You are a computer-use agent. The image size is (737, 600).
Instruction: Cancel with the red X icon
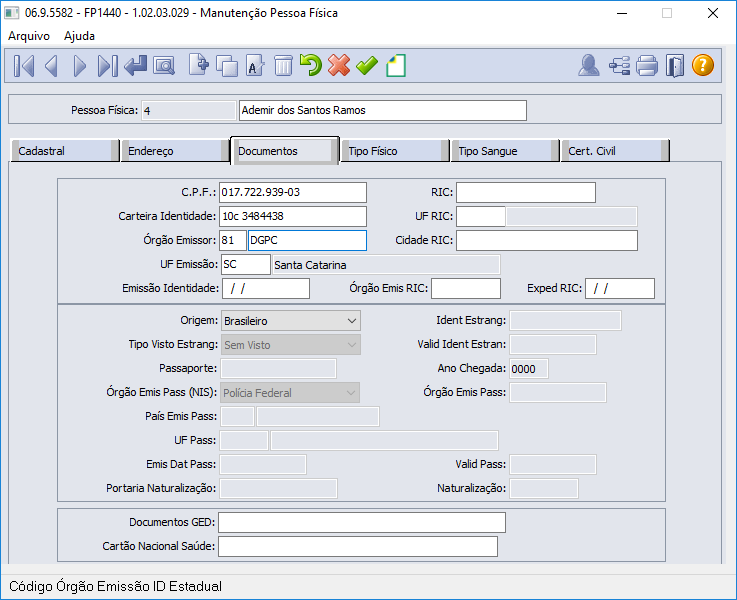(x=339, y=65)
